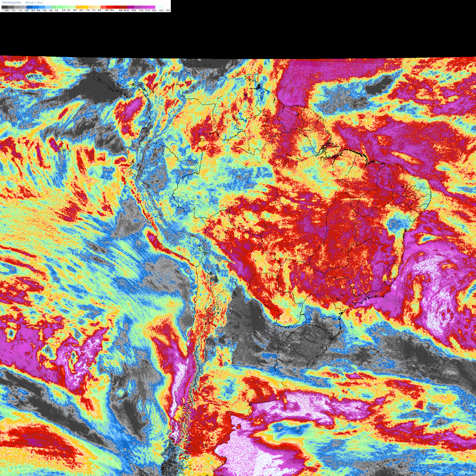Click the "(Horas / dia)" units label
Viewport: 476px width, 476px height.
(x=34, y=2)
